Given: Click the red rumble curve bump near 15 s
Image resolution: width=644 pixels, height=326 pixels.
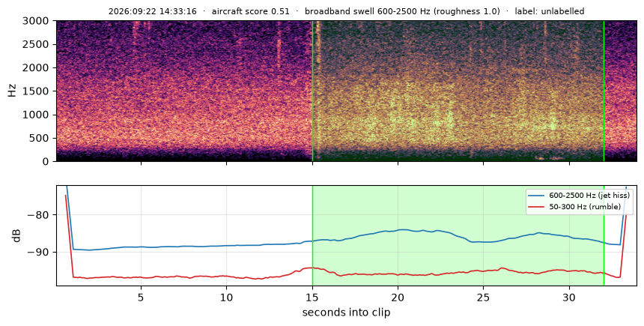Looking at the screenshot, I should 312,268.
